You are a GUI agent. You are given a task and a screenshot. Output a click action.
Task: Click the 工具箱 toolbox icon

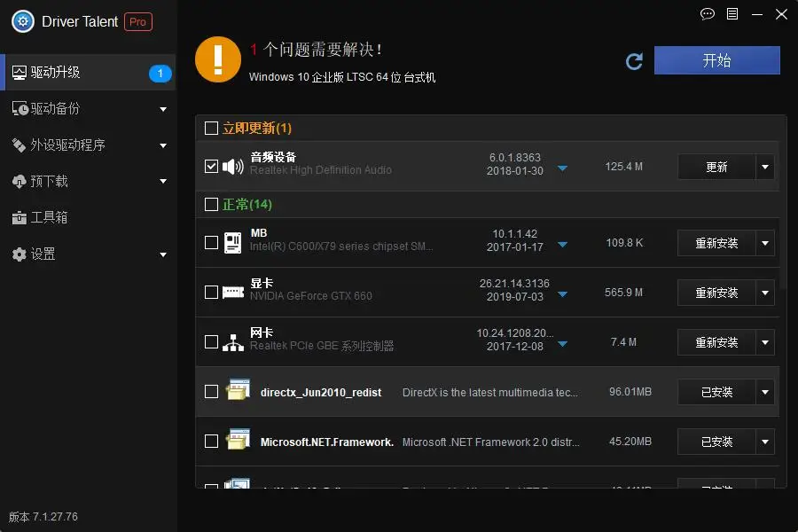click(x=19, y=218)
